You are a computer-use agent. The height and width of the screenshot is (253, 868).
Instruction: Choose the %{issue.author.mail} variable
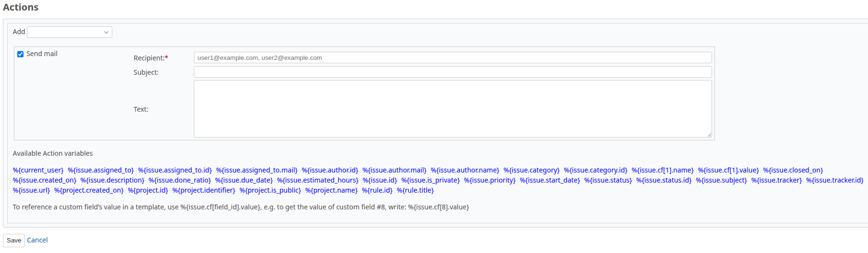click(394, 170)
